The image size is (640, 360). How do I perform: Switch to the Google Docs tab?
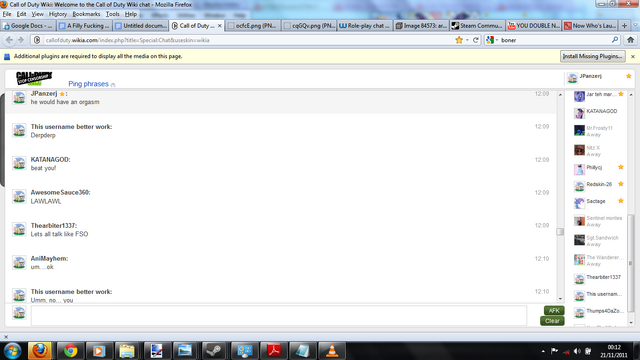point(28,26)
